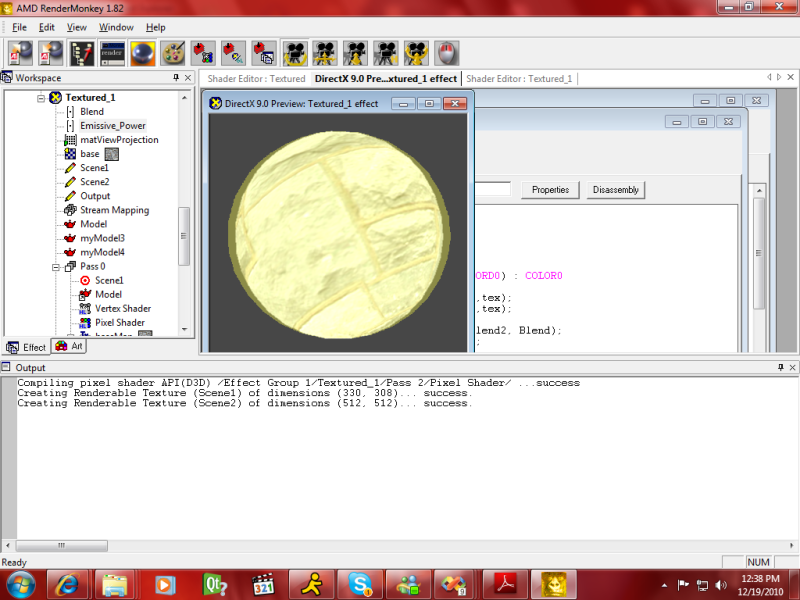Open Skype from the taskbar
This screenshot has width=800, height=600.
click(360, 585)
